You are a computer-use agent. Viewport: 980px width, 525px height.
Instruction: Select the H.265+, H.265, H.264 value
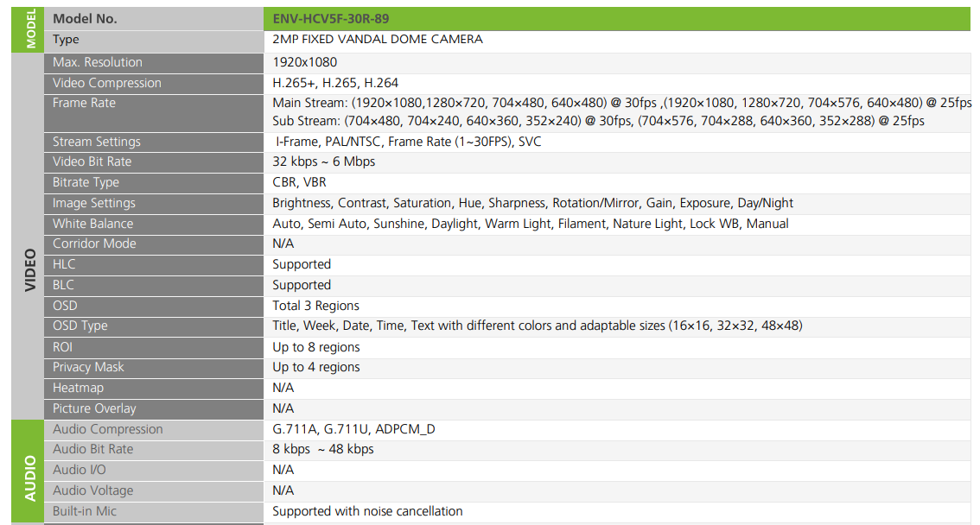click(335, 83)
